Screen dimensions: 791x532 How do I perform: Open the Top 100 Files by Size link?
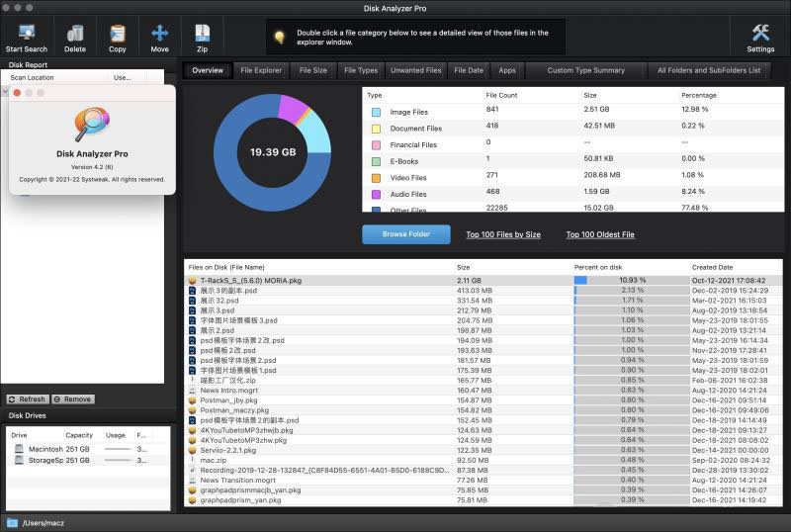[x=503, y=234]
